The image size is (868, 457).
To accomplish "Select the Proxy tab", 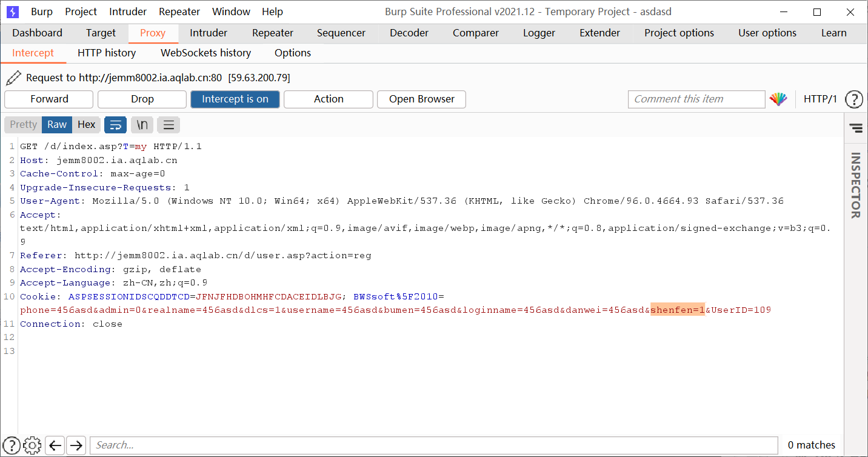I will 153,33.
